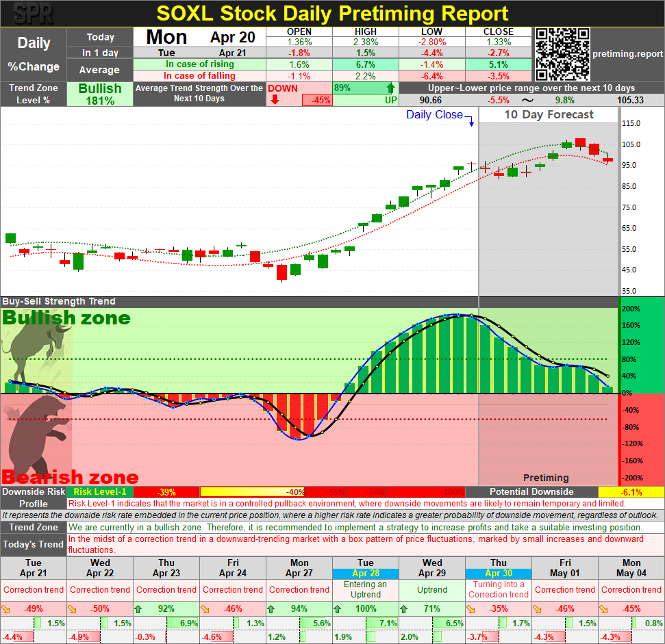Click the yellow -40% downside risk bar
The width and height of the screenshot is (665, 644).
coord(253,492)
